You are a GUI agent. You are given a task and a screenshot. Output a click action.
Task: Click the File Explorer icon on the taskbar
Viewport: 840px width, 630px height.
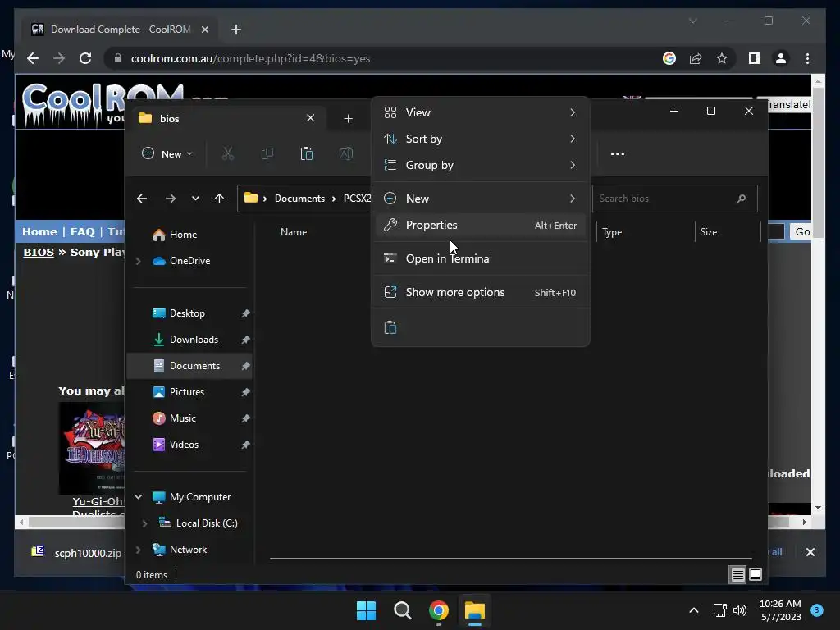[475, 610]
